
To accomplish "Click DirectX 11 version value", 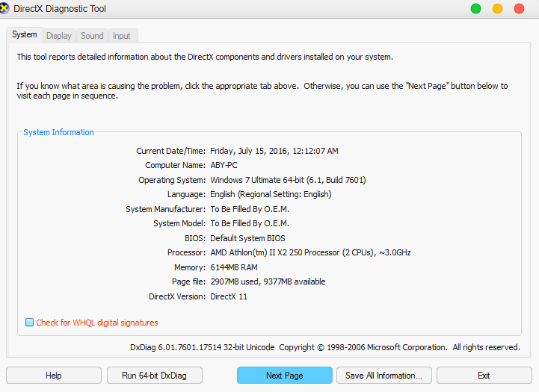I will [229, 296].
